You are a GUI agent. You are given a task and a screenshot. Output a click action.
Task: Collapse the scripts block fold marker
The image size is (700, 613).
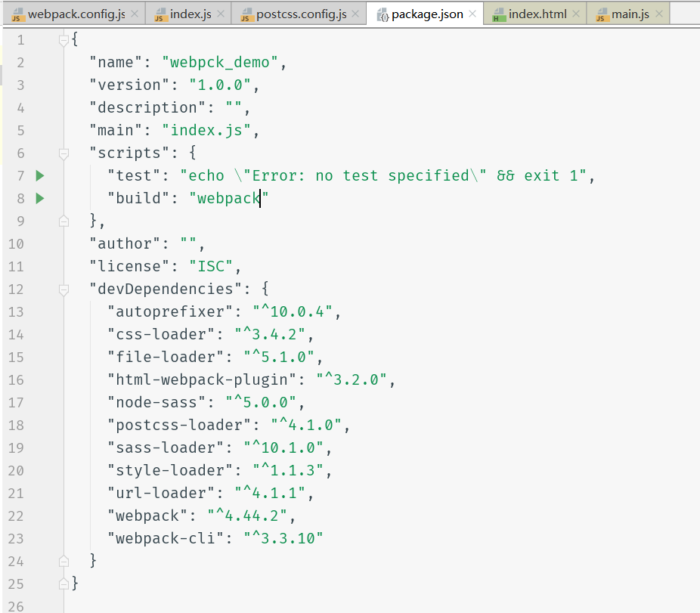click(x=64, y=153)
